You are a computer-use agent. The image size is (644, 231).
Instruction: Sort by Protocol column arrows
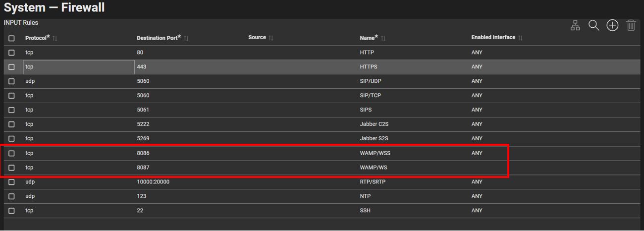coord(55,38)
